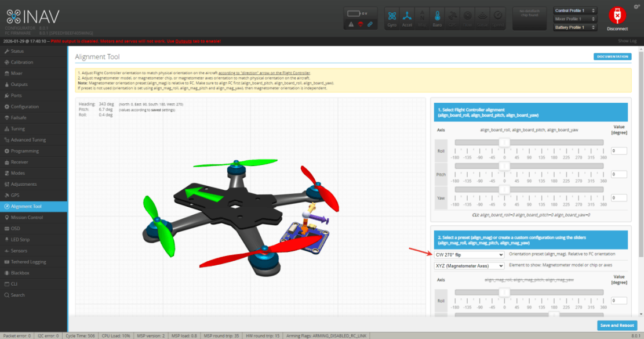This screenshot has height=339, width=644.
Task: Click the Gyro sensor status icon
Action: [392, 17]
